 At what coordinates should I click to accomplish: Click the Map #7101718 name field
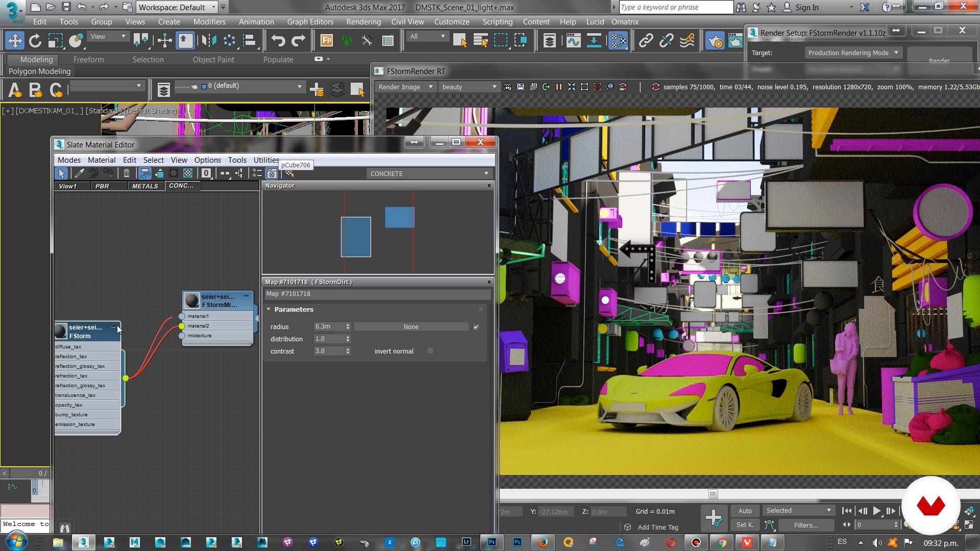coord(378,294)
